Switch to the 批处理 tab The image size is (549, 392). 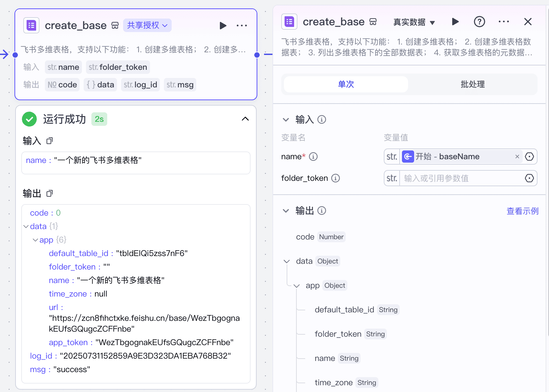pyautogui.click(x=472, y=84)
